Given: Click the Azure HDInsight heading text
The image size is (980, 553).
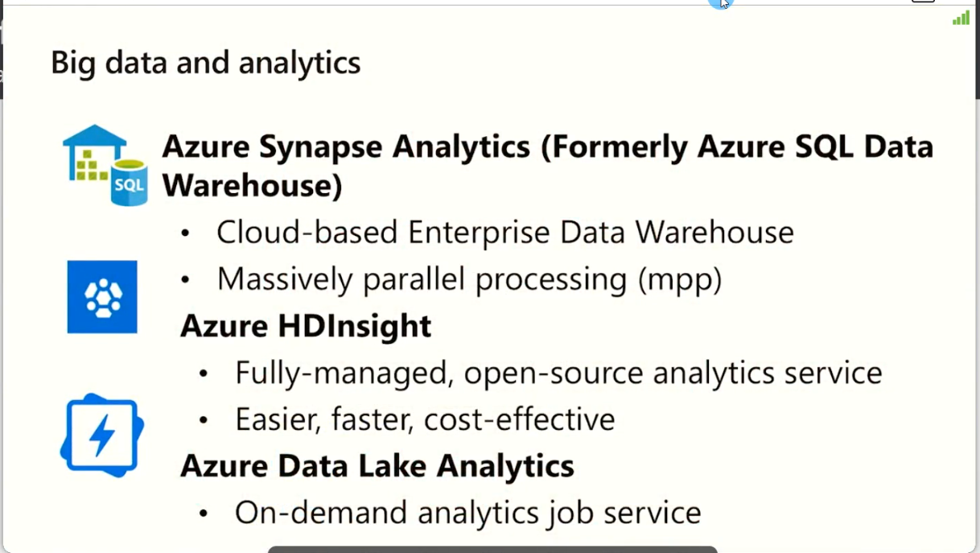Looking at the screenshot, I should click(306, 326).
